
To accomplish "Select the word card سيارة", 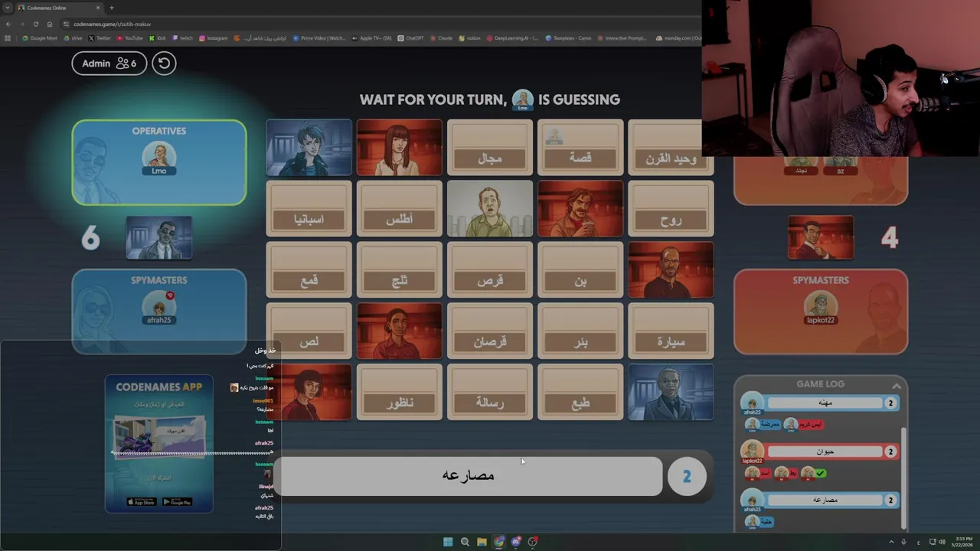I will 670,331.
